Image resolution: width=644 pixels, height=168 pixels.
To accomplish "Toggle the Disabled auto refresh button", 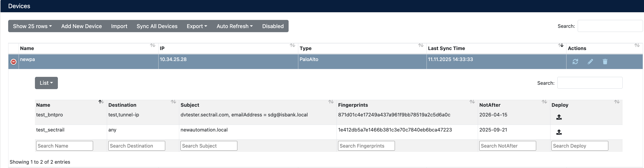I will pos(273,26).
